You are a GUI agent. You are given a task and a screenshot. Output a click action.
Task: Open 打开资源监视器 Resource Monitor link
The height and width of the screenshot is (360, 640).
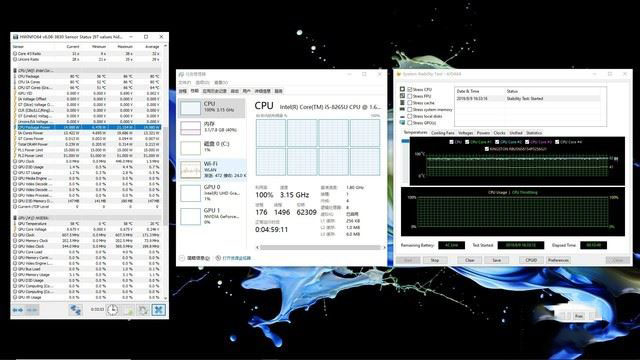(236, 258)
